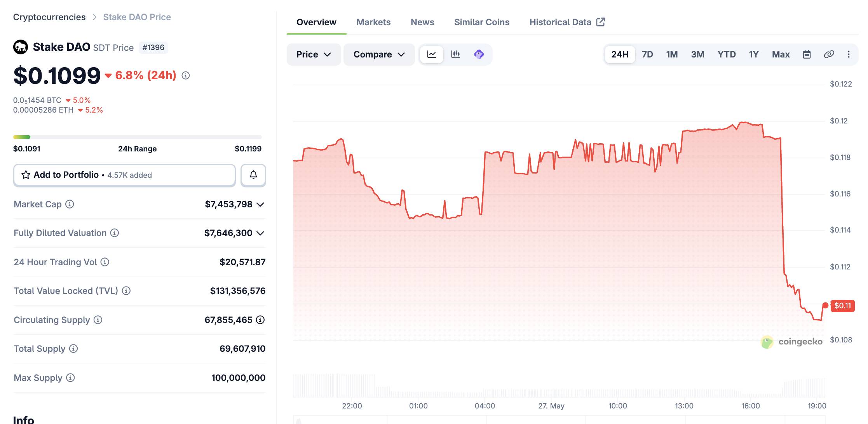The image size is (868, 424).
Task: Select the line chart view icon
Action: pos(431,54)
